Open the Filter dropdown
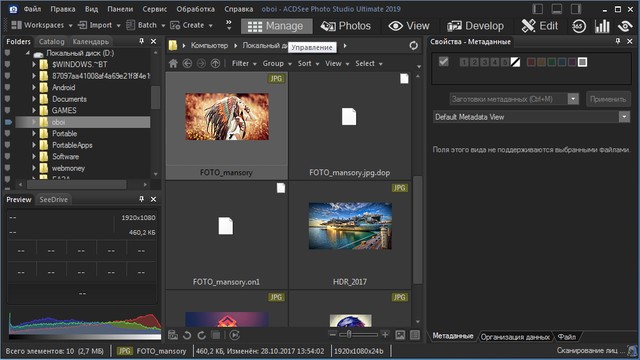The image size is (640, 360). 244,64
